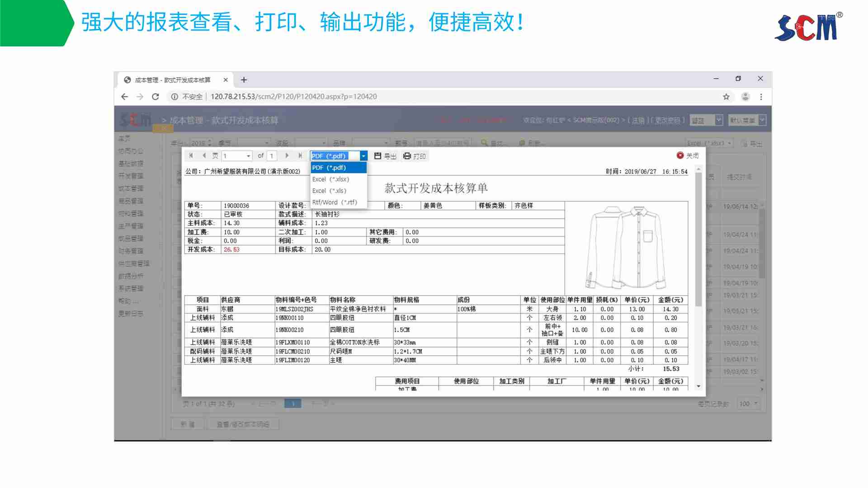Click composition cell 100%棉
Screen dimensions: 868x488
(467, 309)
